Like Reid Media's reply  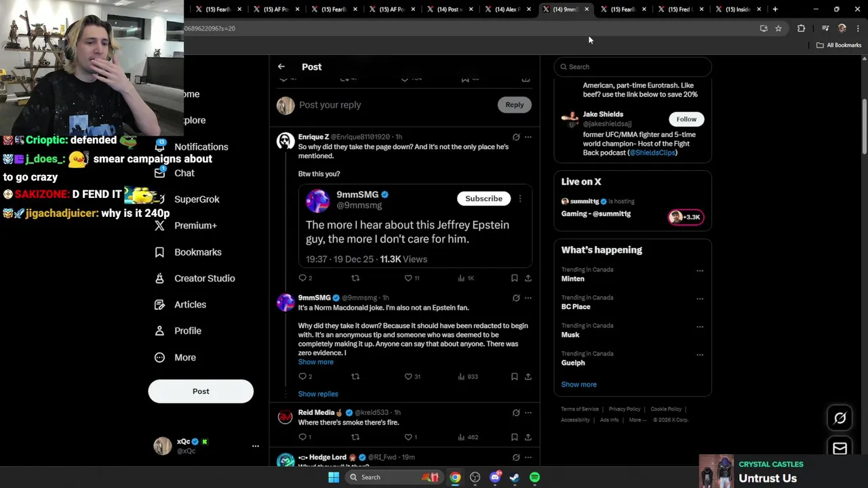[408, 437]
